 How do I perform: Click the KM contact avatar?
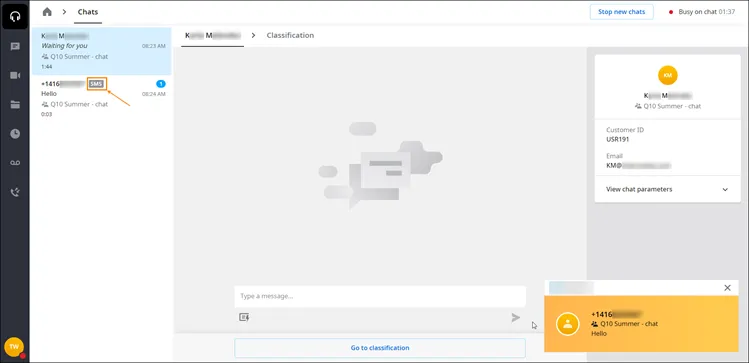667,75
